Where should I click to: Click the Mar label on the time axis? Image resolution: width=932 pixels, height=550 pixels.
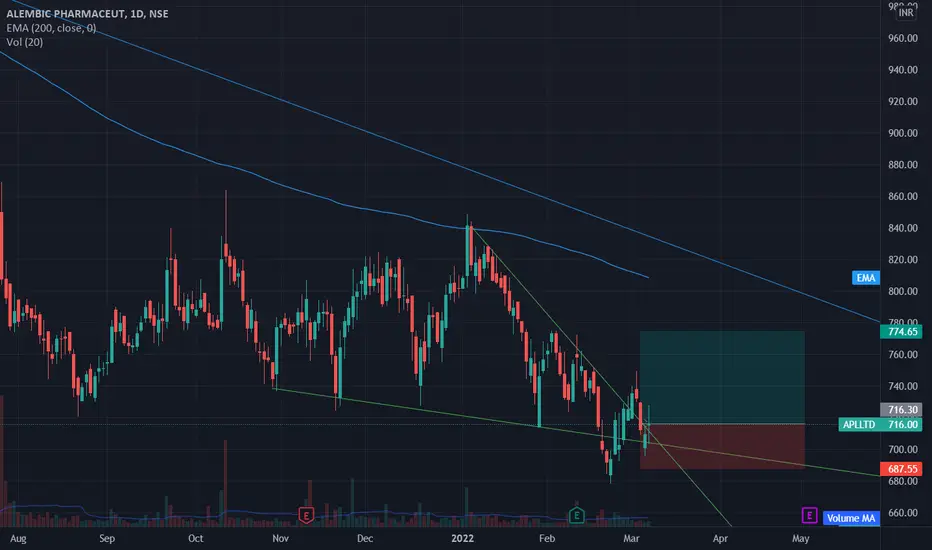click(631, 539)
